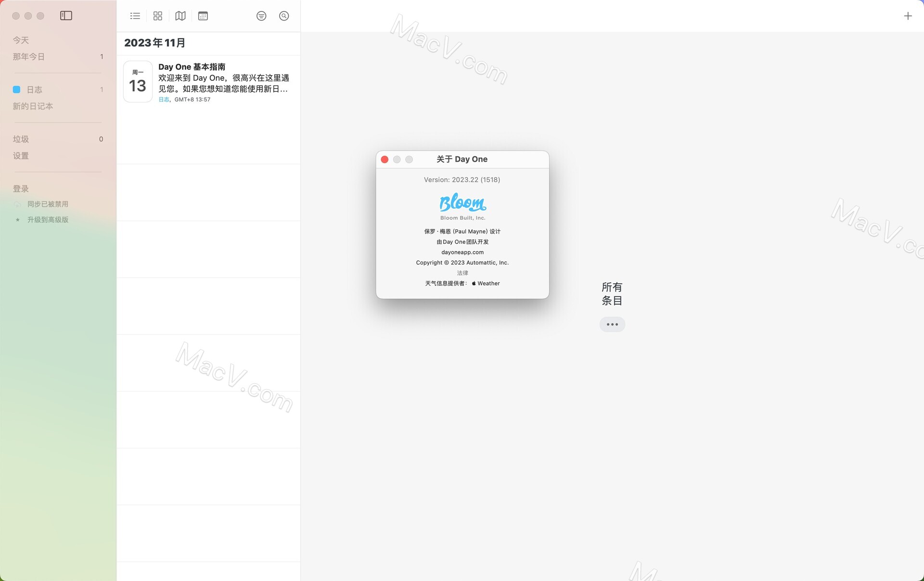Switch to list view icon
924x581 pixels.
coord(135,16)
